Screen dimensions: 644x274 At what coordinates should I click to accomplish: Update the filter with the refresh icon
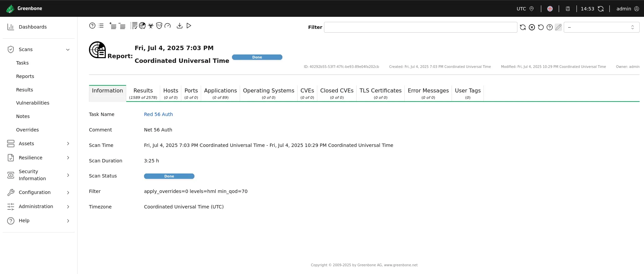(x=523, y=27)
